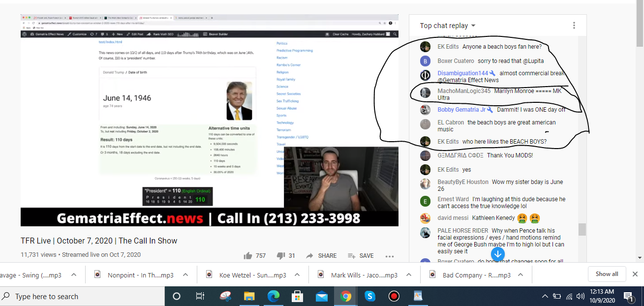The width and height of the screenshot is (644, 306).
Task: Click Bobby Gematria Jr's avatar
Action: (x=426, y=110)
